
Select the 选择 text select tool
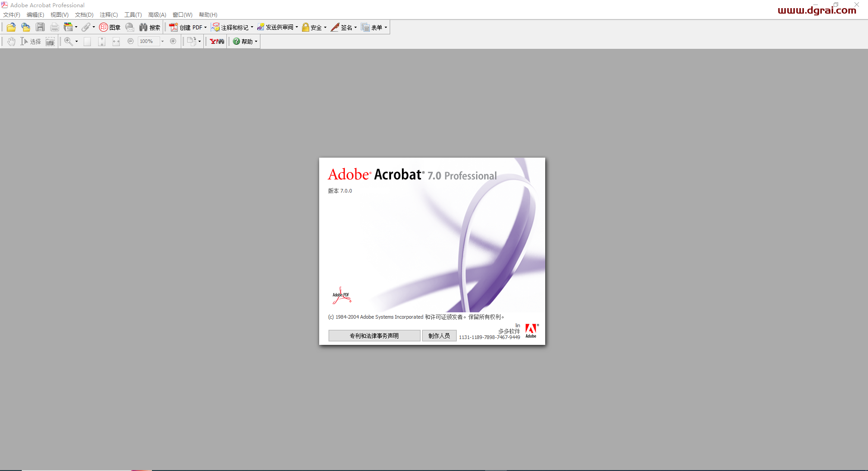[x=30, y=41]
